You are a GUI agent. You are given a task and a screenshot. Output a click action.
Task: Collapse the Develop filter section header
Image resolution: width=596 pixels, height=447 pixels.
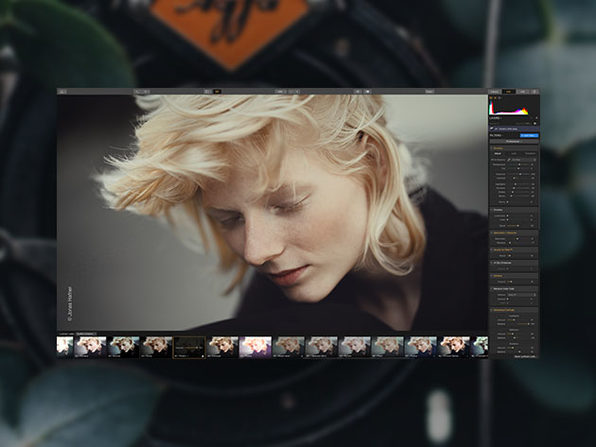coord(514,148)
